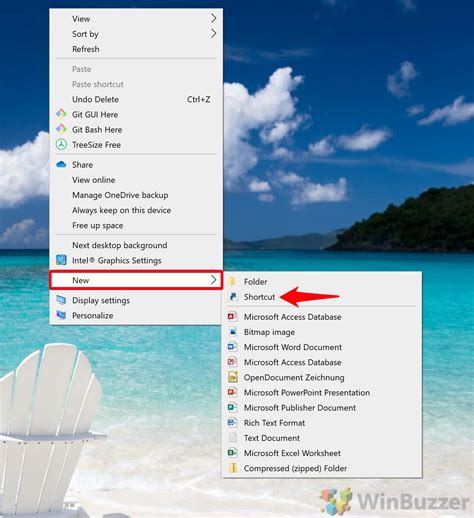474x518 pixels.
Task: Expand the New submenu arrow
Action: [x=214, y=280]
